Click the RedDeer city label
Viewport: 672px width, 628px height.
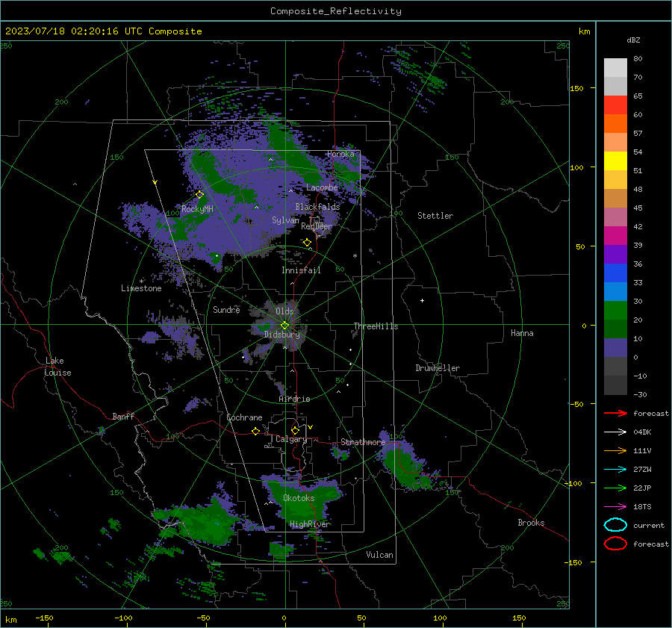click(x=317, y=226)
